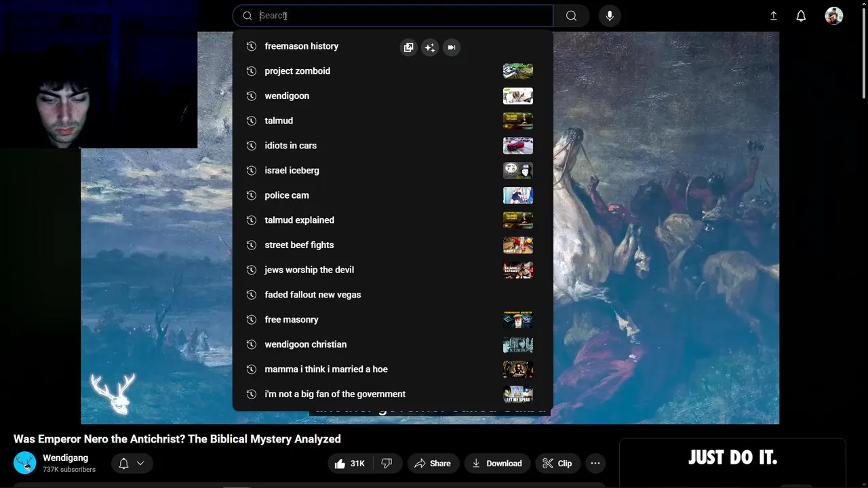868x488 pixels.
Task: Choose 'talmud explained' from search history
Action: pos(393,220)
